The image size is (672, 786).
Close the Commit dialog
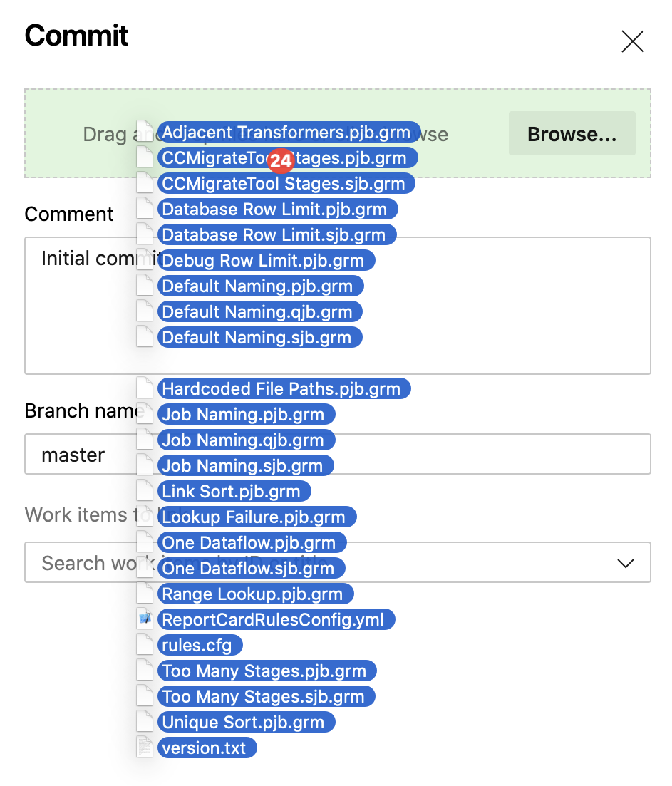(x=632, y=42)
